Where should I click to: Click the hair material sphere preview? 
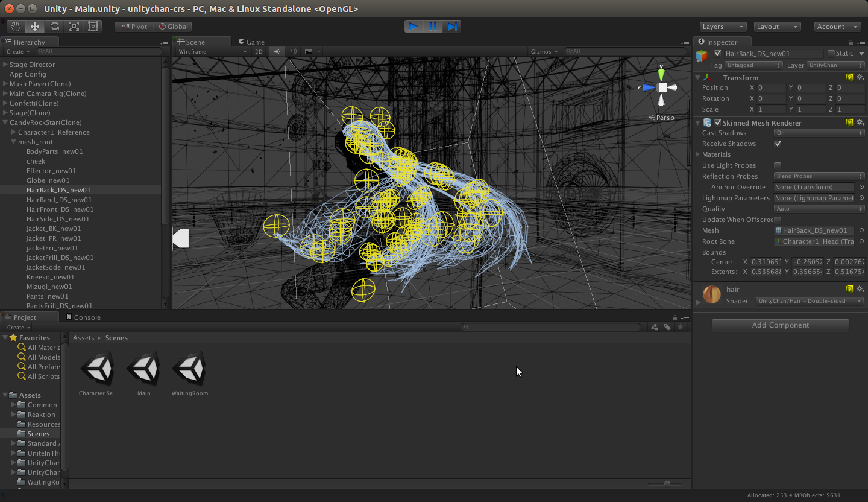(712, 294)
